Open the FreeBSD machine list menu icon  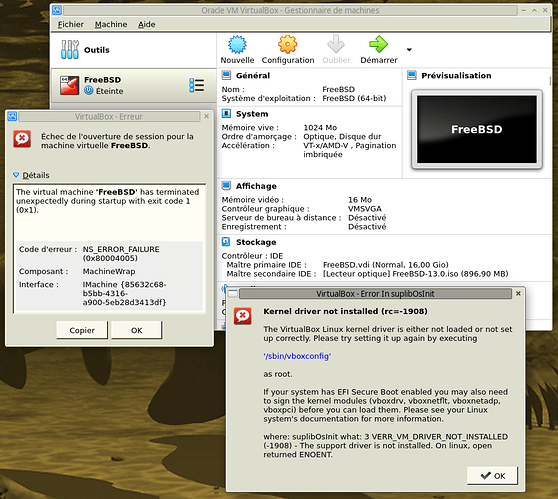click(196, 85)
